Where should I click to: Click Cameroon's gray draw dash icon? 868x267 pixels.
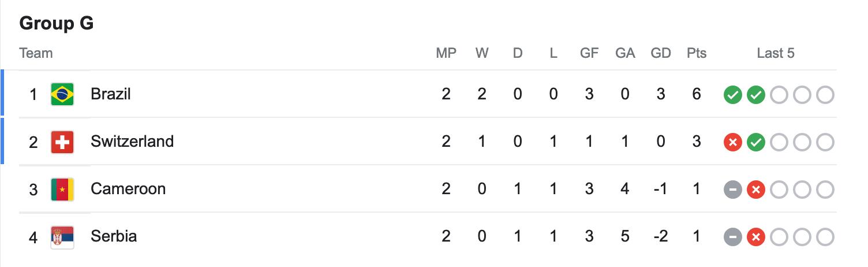[732, 190]
